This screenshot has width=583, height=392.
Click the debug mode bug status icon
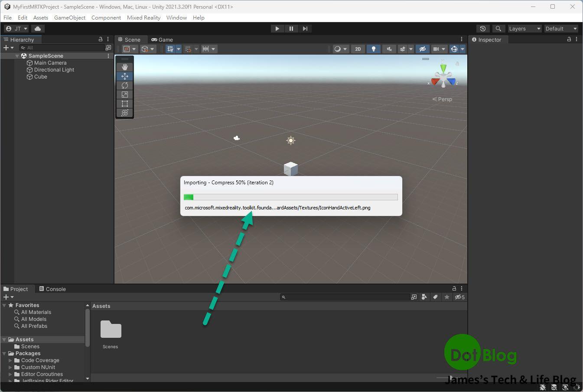click(543, 387)
